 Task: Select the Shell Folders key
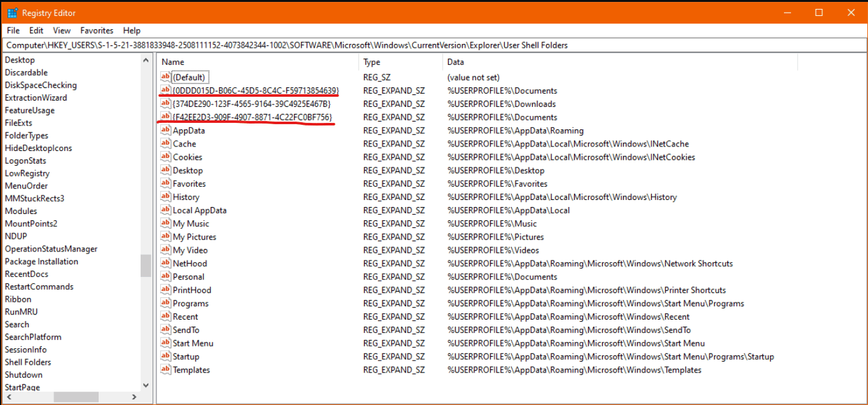pos(28,362)
